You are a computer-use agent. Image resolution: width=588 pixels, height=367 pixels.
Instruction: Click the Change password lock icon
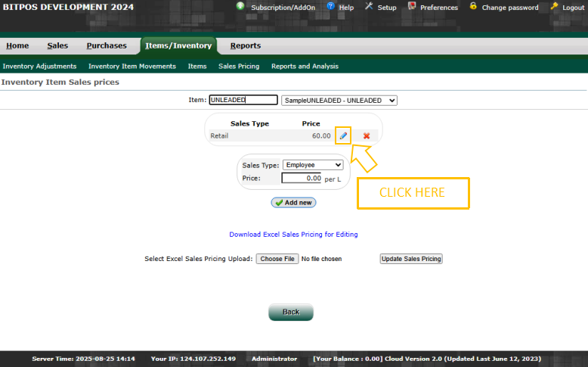click(x=473, y=7)
